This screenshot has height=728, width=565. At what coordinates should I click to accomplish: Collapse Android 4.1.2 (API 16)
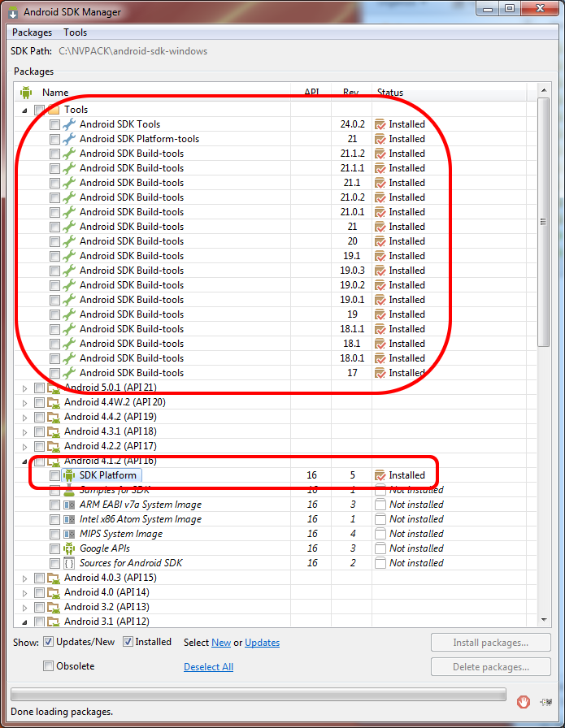click(24, 461)
